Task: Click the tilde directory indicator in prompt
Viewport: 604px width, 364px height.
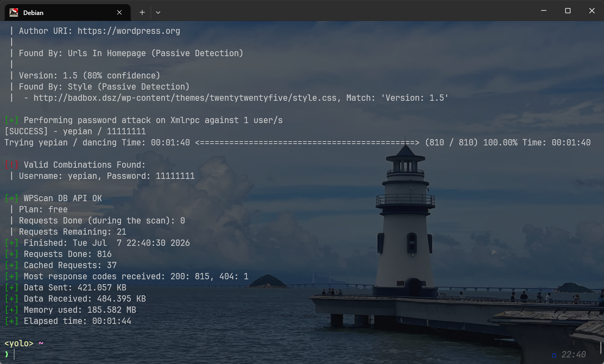Action: point(41,343)
